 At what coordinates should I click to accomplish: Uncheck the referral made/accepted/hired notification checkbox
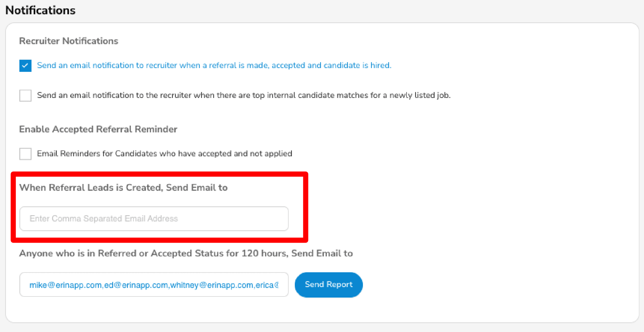[25, 66]
